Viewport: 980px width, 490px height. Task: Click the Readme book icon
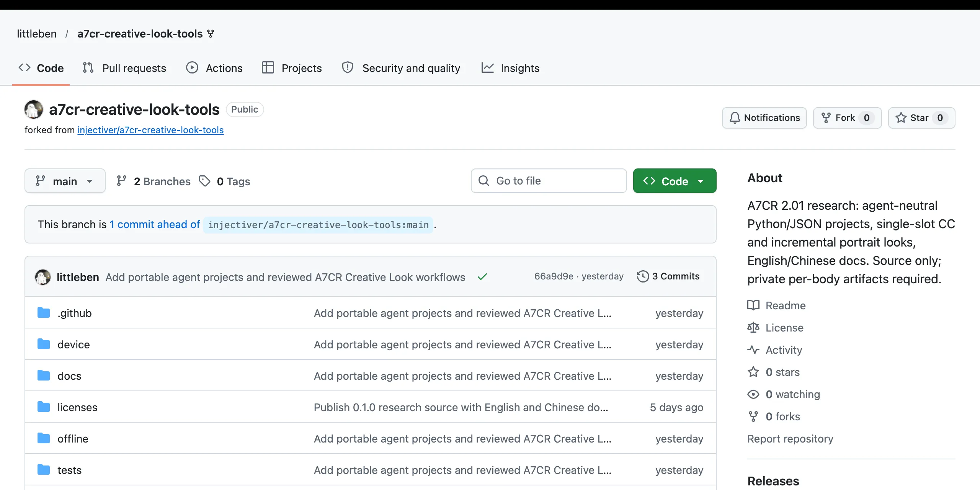pyautogui.click(x=753, y=305)
